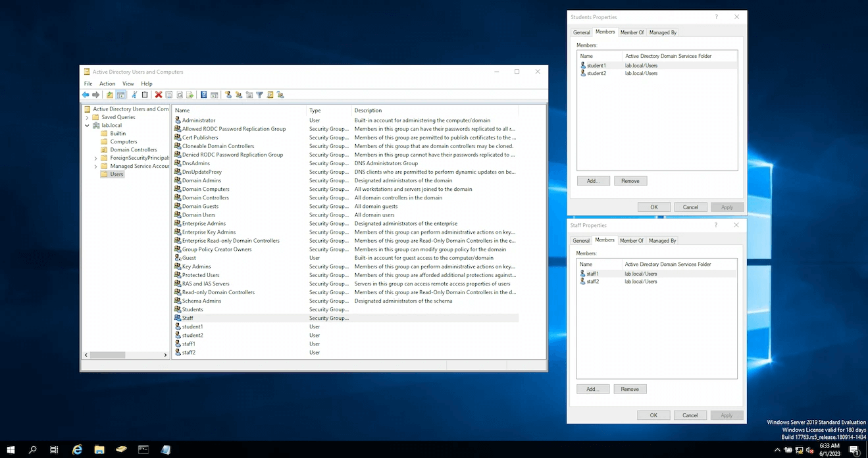Open the File menu

pos(88,84)
